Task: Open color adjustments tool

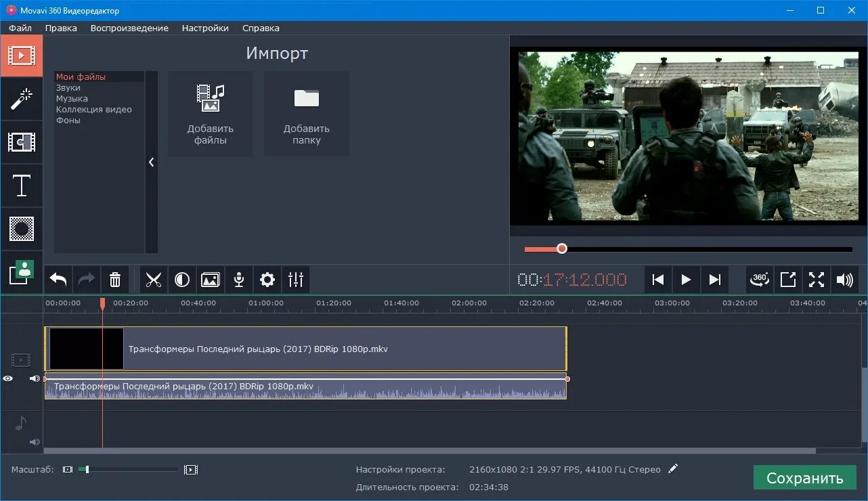Action: [x=182, y=280]
